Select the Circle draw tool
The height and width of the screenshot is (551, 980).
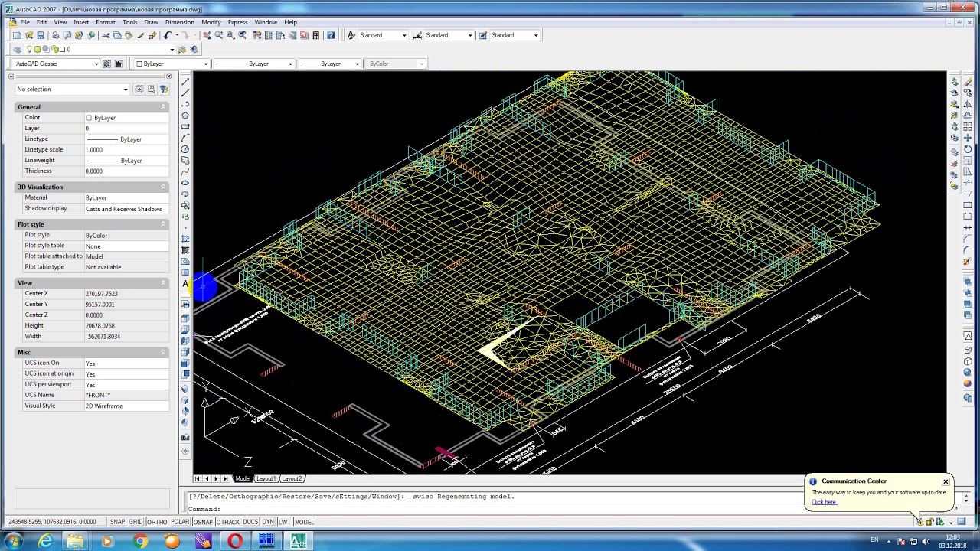(x=185, y=149)
